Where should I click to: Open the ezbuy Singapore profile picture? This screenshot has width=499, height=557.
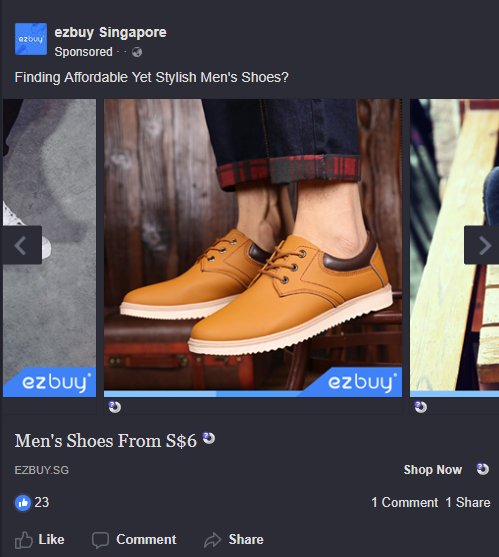click(31, 39)
